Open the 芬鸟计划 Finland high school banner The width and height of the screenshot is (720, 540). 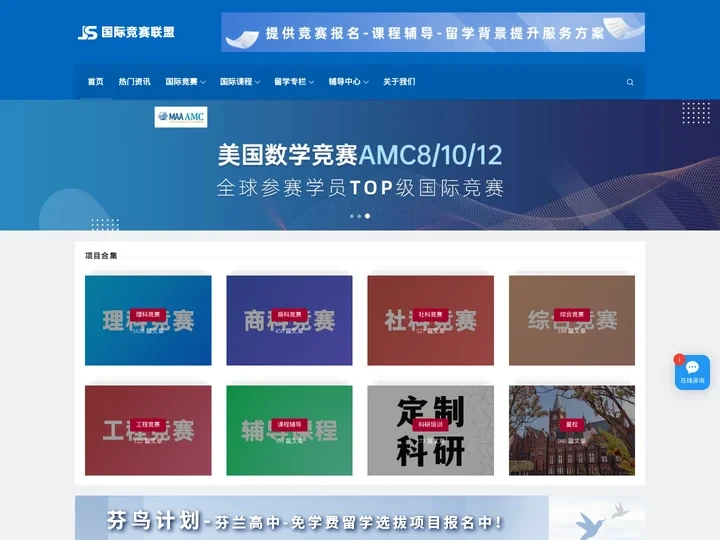coord(360,518)
